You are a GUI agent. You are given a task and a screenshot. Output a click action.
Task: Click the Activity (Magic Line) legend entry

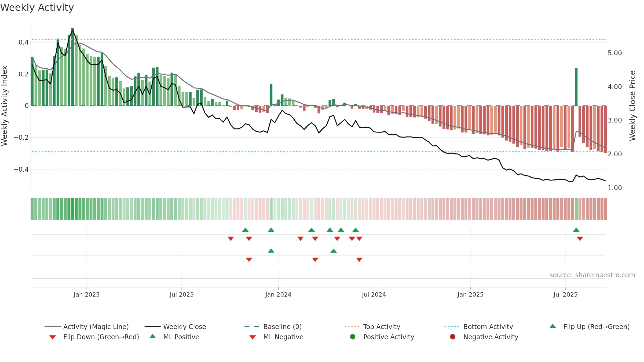pos(87,327)
